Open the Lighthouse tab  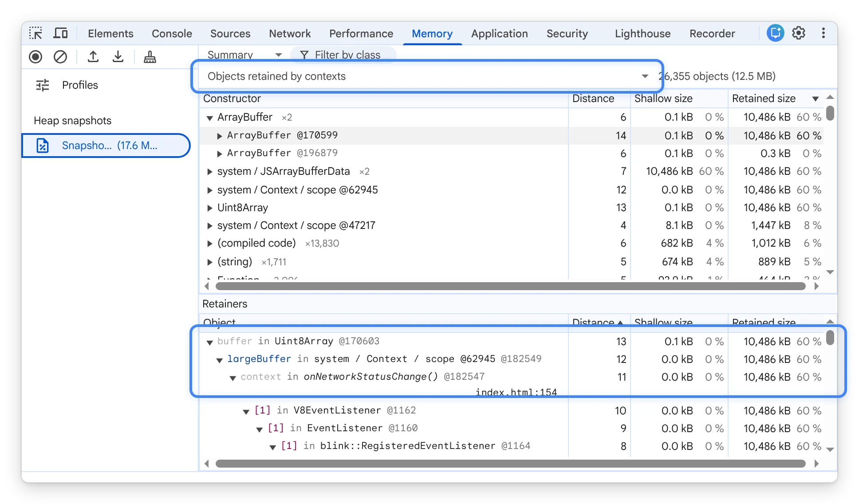[x=642, y=34]
